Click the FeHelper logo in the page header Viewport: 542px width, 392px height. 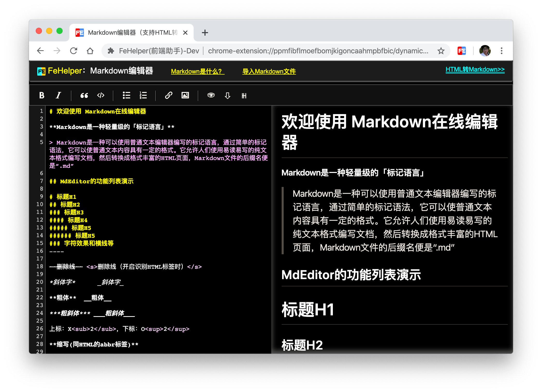41,71
